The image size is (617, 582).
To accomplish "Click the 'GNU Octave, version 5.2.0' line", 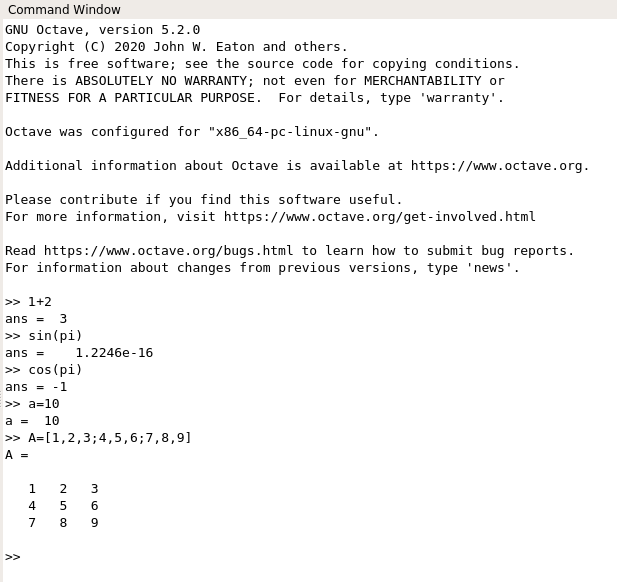I will 103,30.
